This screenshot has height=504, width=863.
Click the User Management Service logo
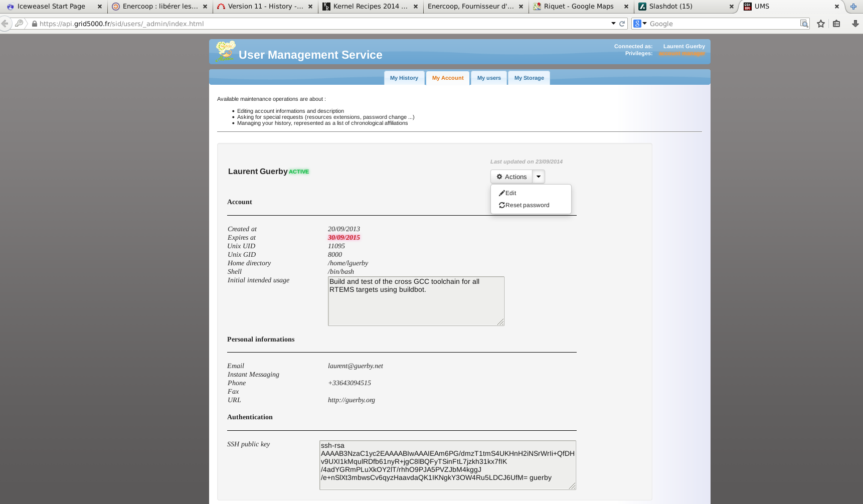pyautogui.click(x=225, y=52)
